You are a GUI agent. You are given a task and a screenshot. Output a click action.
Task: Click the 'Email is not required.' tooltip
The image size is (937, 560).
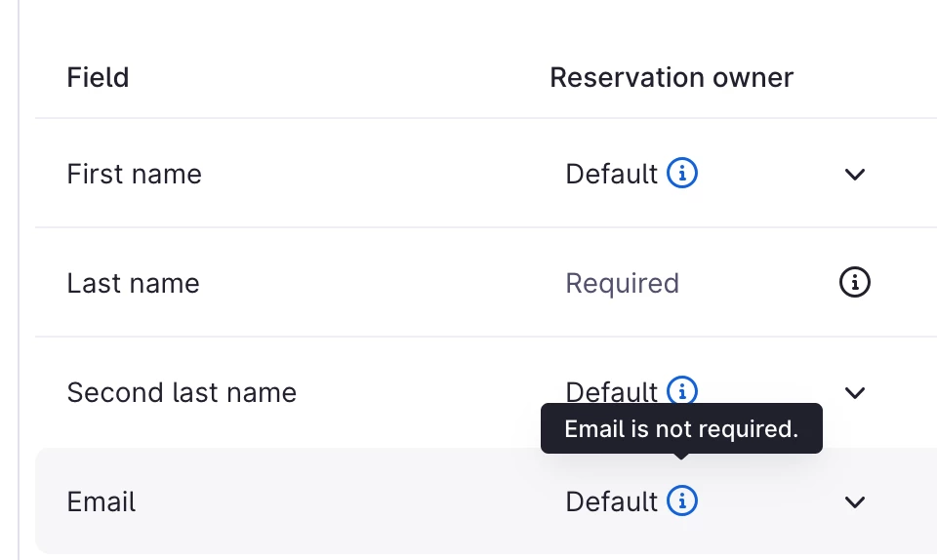(681, 429)
